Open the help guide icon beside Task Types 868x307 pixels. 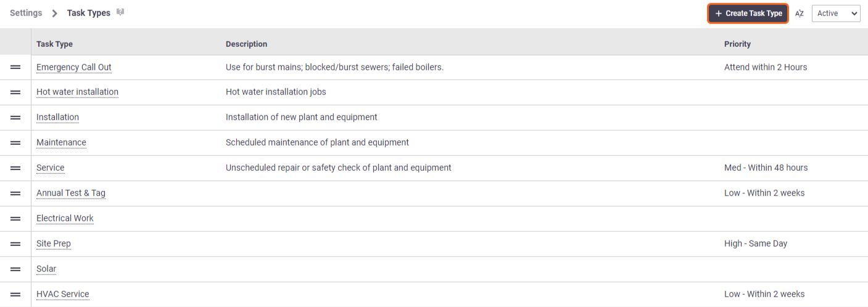(120, 12)
